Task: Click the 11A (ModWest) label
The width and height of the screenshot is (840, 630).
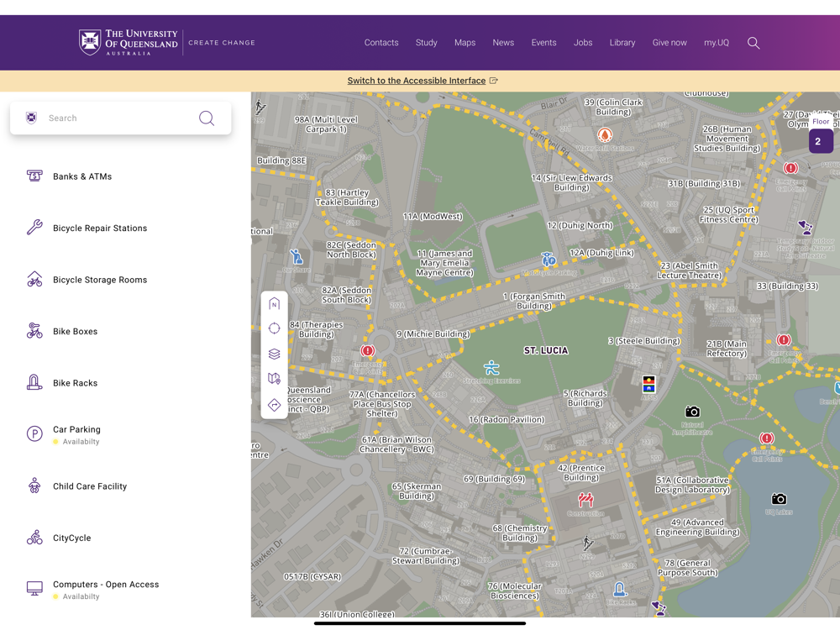Action: [433, 217]
